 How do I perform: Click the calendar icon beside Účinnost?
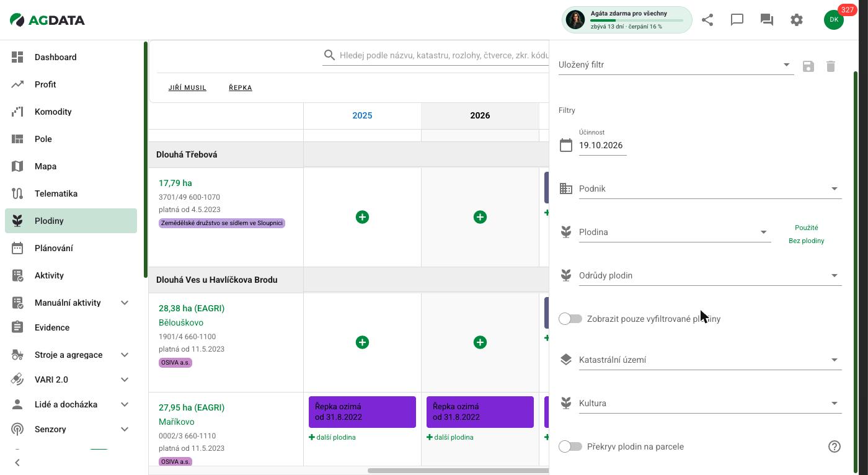click(x=566, y=145)
